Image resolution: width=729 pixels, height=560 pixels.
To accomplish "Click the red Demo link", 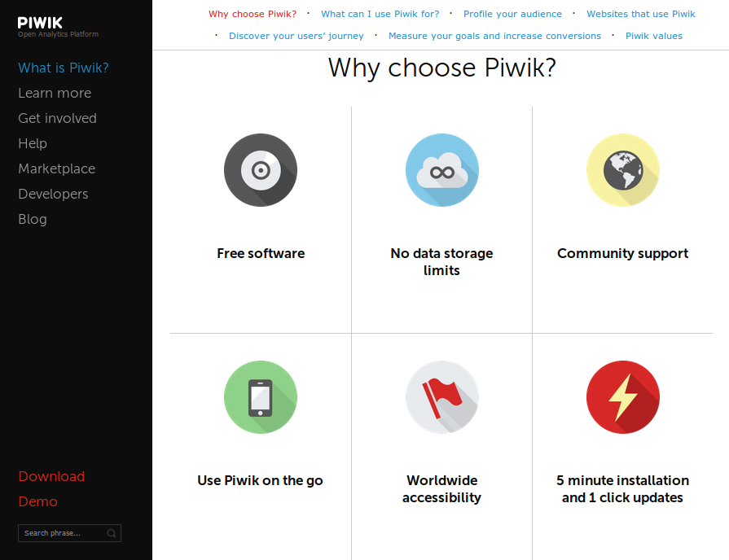I will (37, 501).
